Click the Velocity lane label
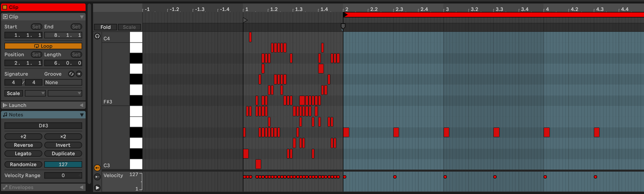The width and height of the screenshot is (644, 194). coord(113,175)
